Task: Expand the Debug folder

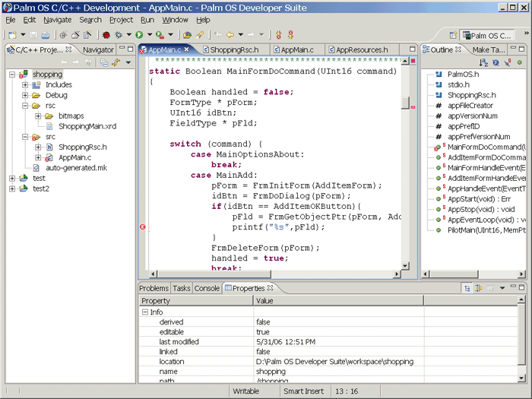Action: point(25,95)
